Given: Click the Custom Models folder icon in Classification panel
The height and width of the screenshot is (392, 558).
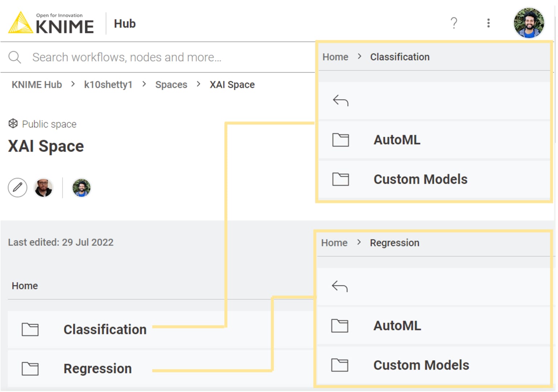Looking at the screenshot, I should (340, 179).
